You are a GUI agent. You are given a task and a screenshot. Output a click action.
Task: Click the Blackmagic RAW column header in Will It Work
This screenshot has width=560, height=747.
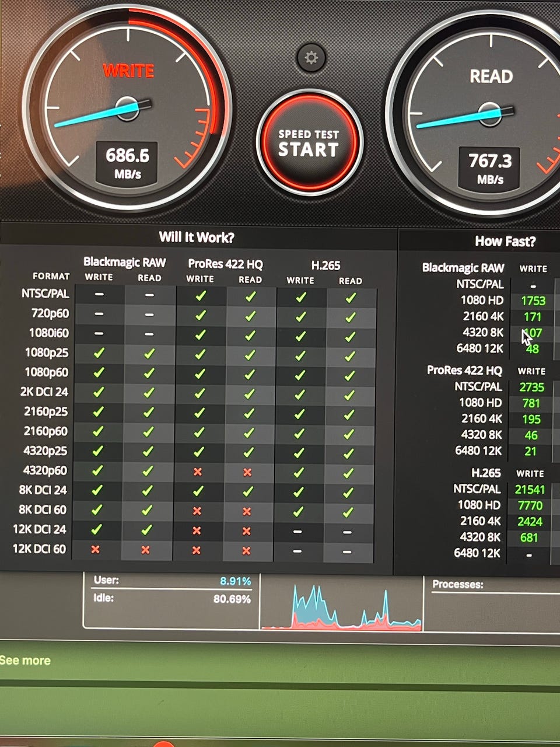point(124,262)
